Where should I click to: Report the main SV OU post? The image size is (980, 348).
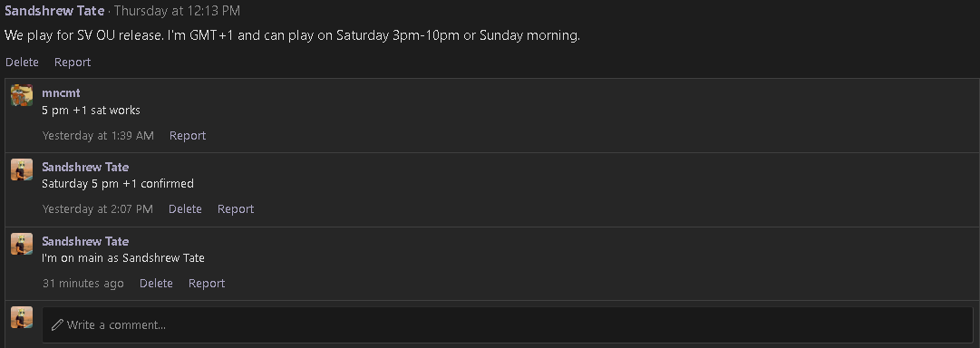pos(73,62)
